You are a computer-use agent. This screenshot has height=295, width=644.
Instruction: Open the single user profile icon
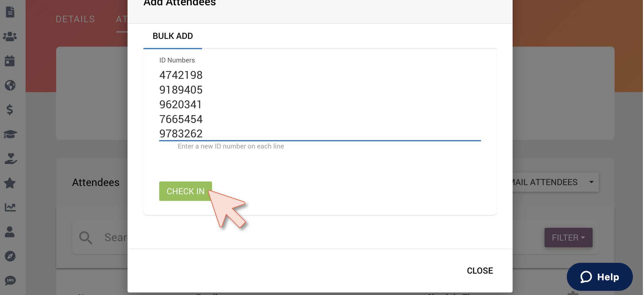point(10,232)
